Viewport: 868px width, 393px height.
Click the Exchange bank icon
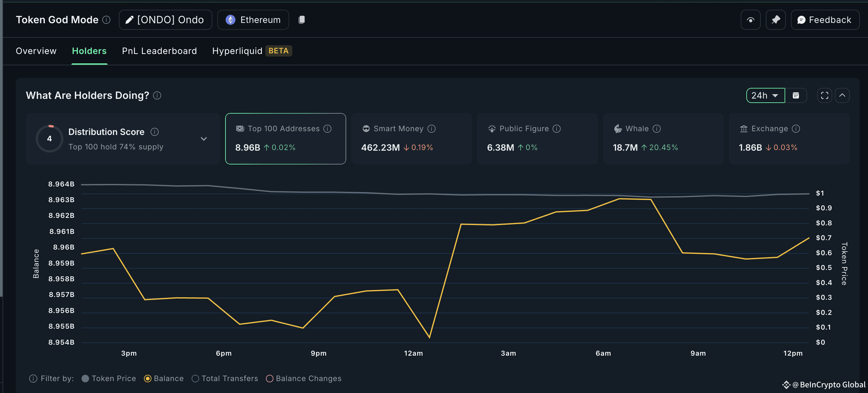[x=744, y=129]
